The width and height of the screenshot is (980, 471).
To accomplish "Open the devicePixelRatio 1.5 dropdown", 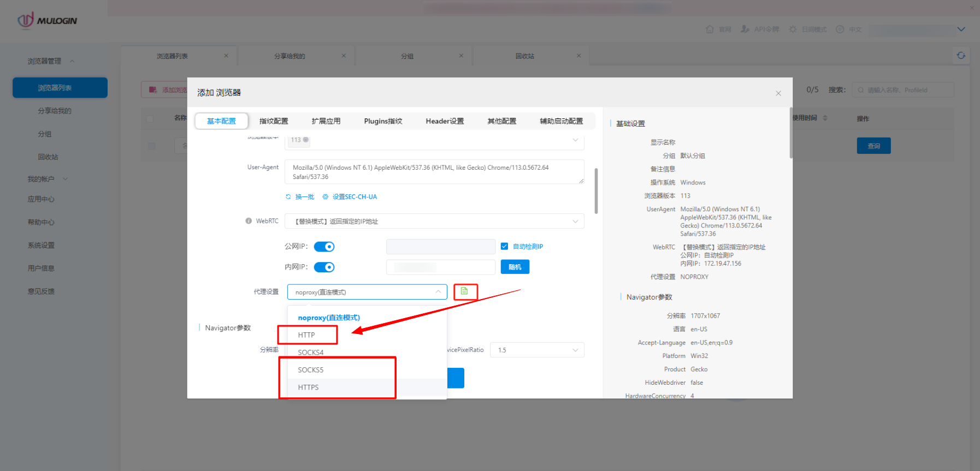I will click(x=537, y=350).
